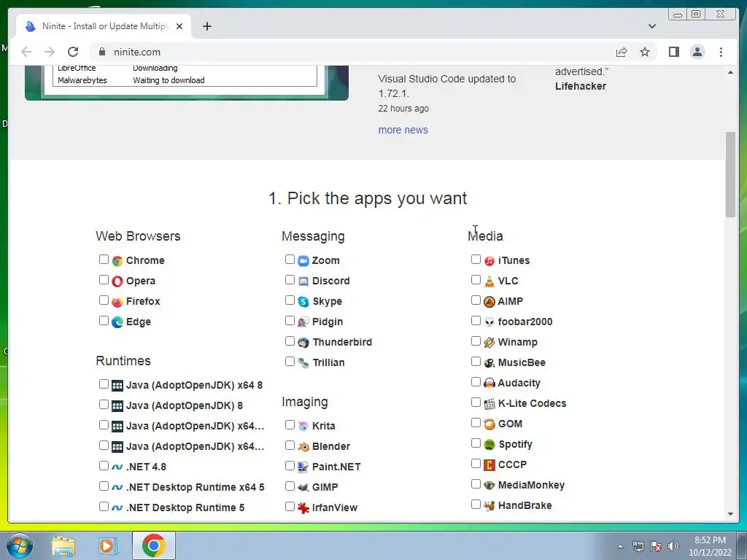Click the IrfanView red icon
Image resolution: width=747 pixels, height=560 pixels.
click(x=303, y=508)
